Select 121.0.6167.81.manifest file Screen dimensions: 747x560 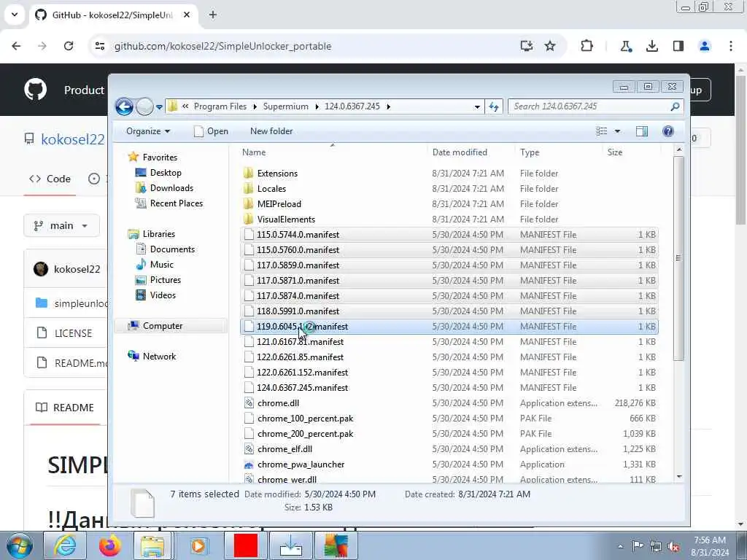point(449,341)
